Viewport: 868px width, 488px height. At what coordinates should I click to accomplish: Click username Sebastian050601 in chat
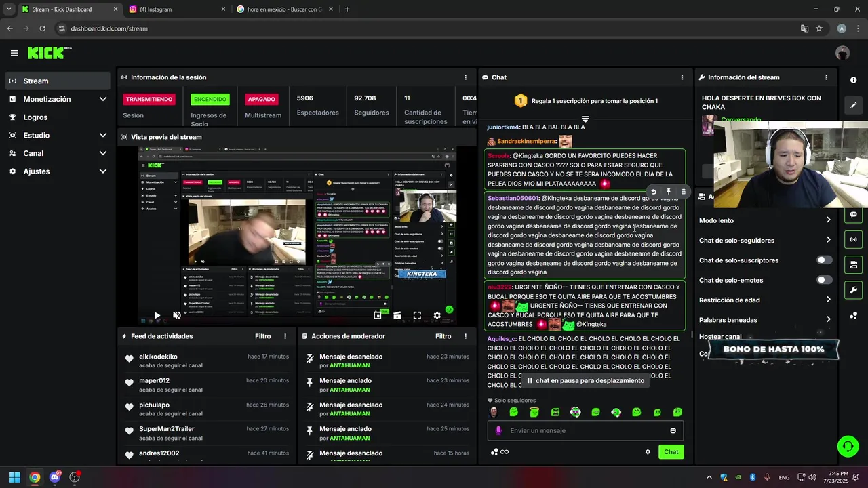point(513,198)
